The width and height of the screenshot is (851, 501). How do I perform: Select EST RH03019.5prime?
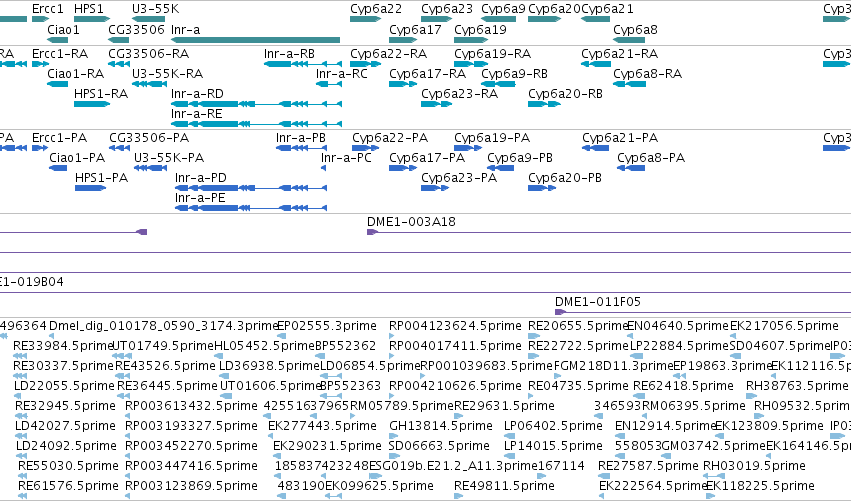[754, 465]
